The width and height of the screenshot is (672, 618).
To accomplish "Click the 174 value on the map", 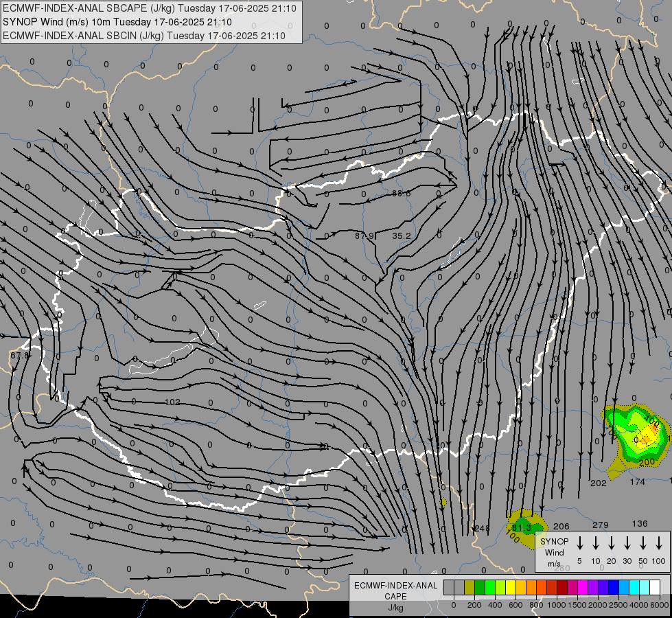I will (x=638, y=482).
